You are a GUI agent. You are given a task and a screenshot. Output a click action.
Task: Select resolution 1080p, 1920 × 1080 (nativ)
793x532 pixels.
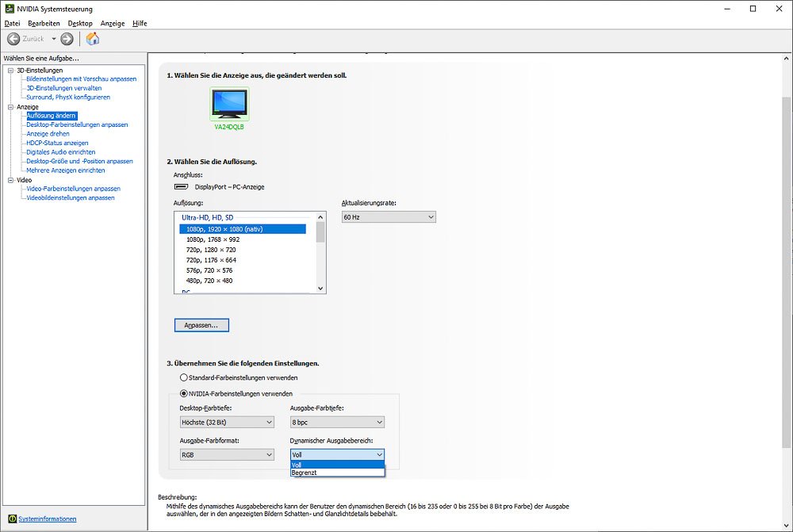243,229
